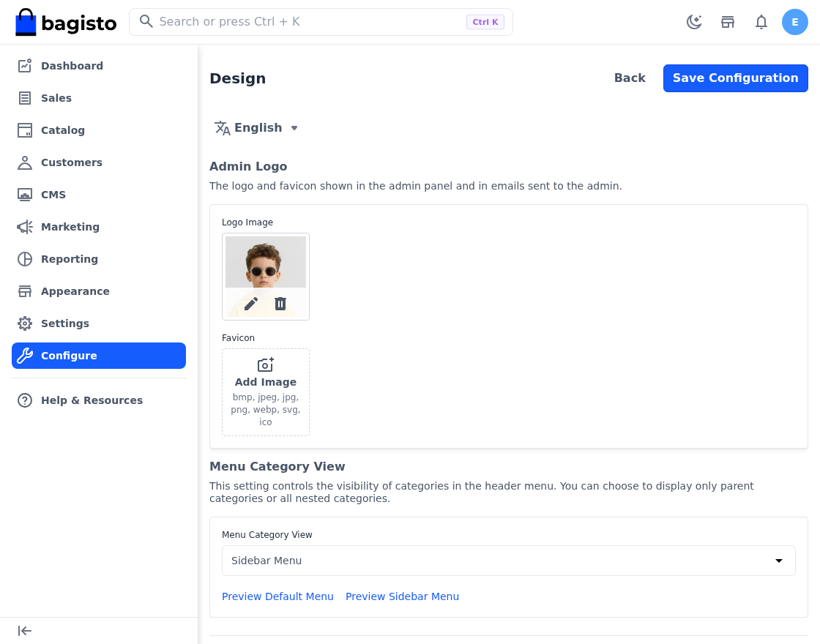This screenshot has width=820, height=644.
Task: Open Preview Default Menu link
Action: pos(277,596)
